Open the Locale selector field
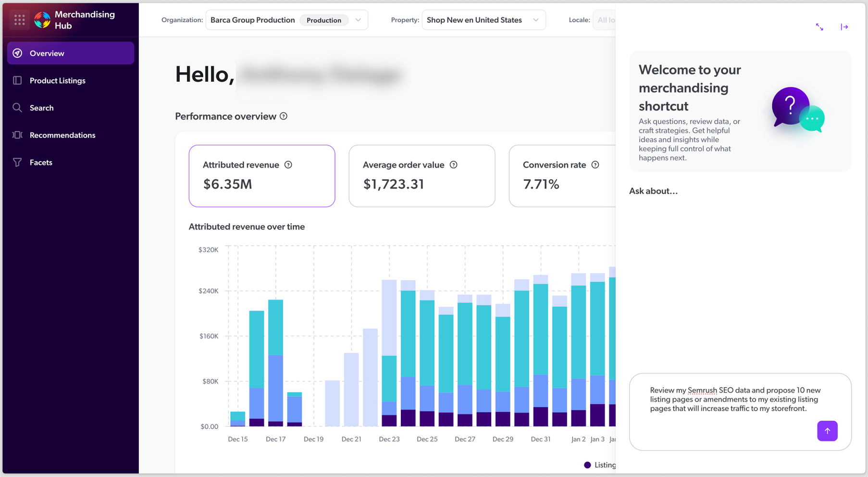The image size is (868, 477). pos(607,20)
